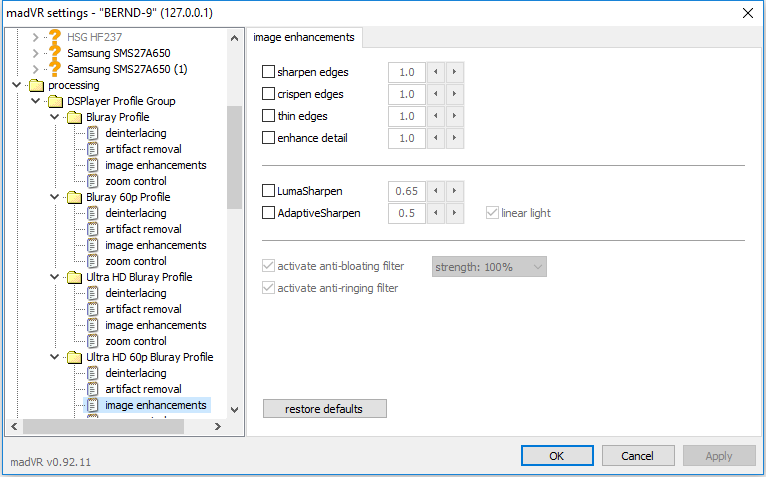Image resolution: width=766 pixels, height=477 pixels.
Task: Increase the AdaptiveSharpen value
Action: pos(454,213)
